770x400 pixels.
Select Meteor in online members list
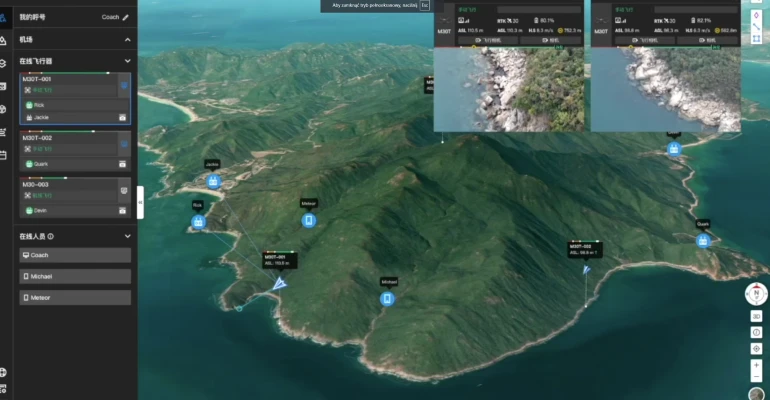pos(75,298)
